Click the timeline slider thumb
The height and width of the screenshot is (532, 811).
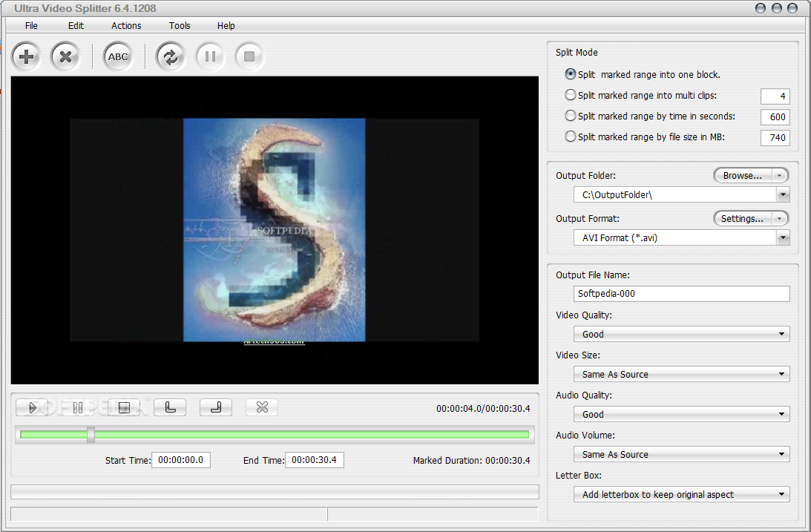point(91,435)
